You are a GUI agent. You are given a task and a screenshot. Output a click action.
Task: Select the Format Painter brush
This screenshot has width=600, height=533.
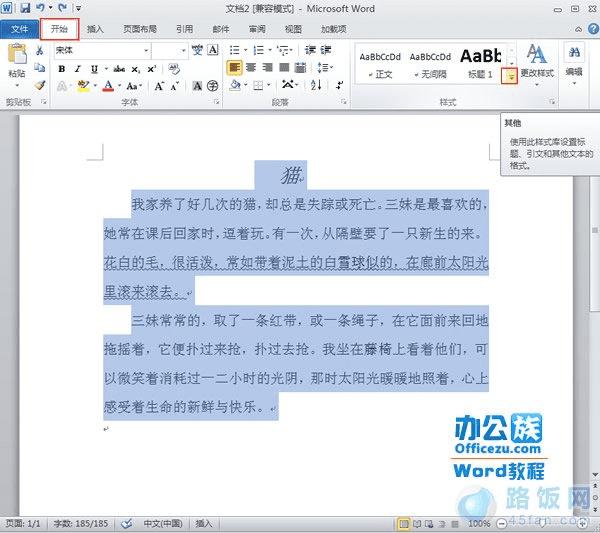coord(40,85)
